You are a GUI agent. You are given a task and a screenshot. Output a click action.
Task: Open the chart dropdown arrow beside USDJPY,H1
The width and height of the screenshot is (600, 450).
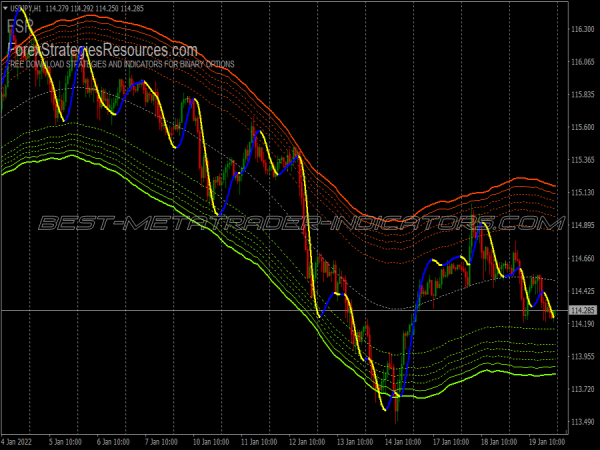[5, 8]
